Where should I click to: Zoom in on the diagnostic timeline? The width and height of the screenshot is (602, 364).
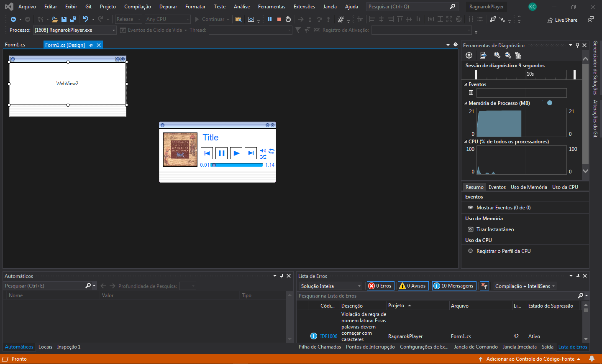(497, 55)
